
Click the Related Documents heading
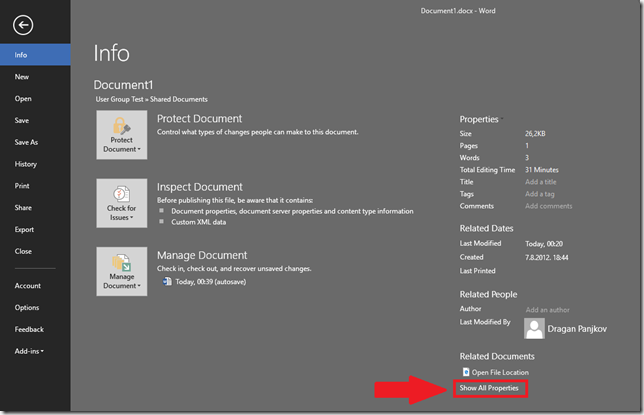pos(497,356)
